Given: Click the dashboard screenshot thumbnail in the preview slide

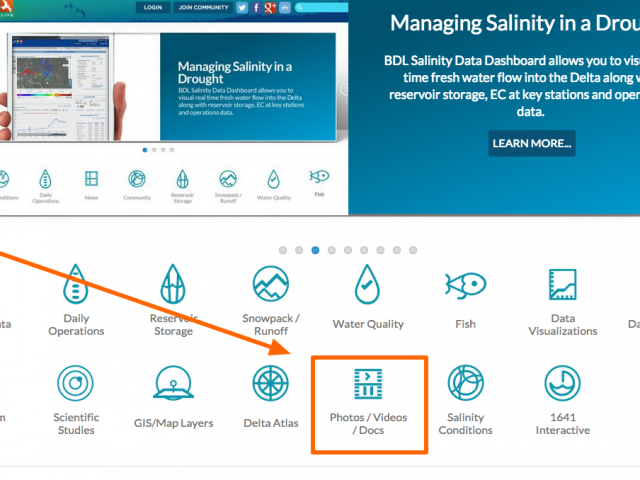Looking at the screenshot, I should [60, 88].
